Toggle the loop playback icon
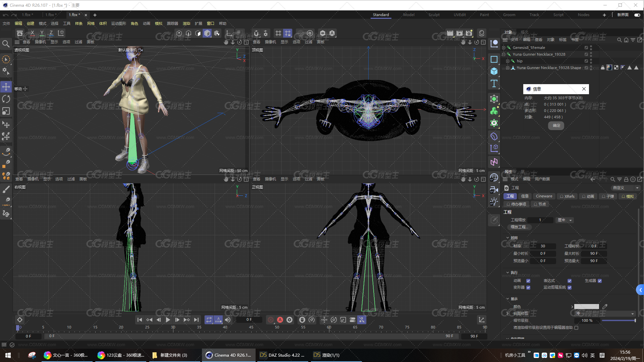644x362 pixels. point(209,320)
